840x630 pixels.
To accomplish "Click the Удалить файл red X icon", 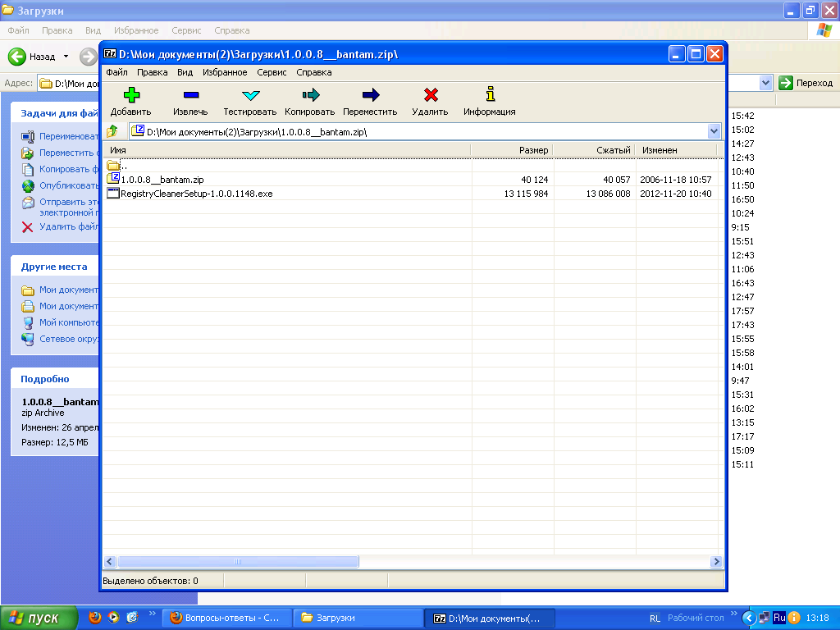I will point(27,227).
